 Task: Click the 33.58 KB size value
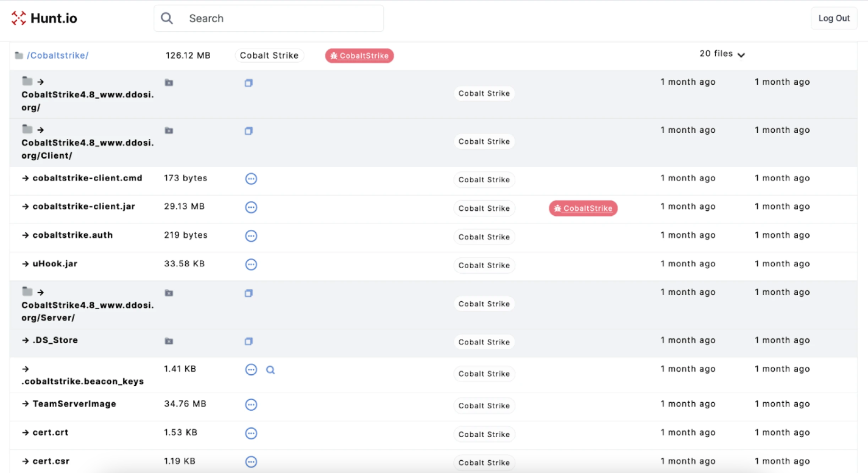pyautogui.click(x=185, y=264)
